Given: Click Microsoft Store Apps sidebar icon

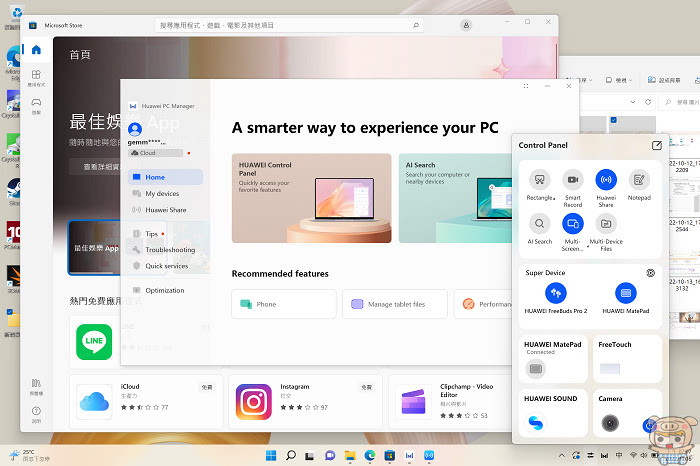Looking at the screenshot, I should (36, 78).
